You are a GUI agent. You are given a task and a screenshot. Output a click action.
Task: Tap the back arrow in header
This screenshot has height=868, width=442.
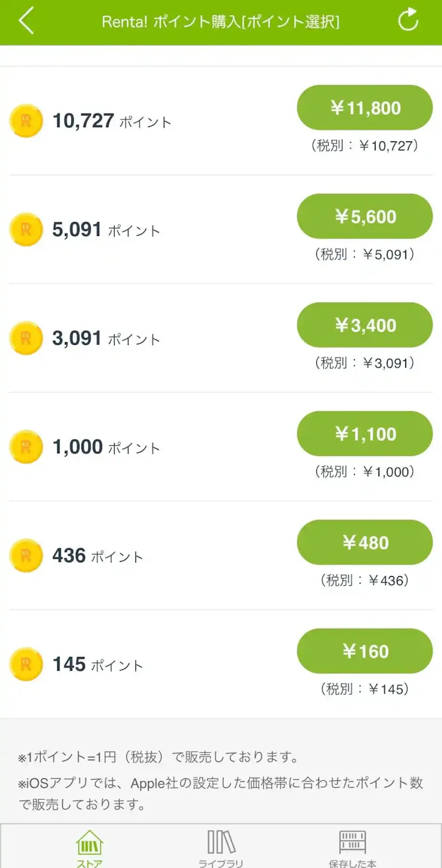pyautogui.click(x=26, y=21)
